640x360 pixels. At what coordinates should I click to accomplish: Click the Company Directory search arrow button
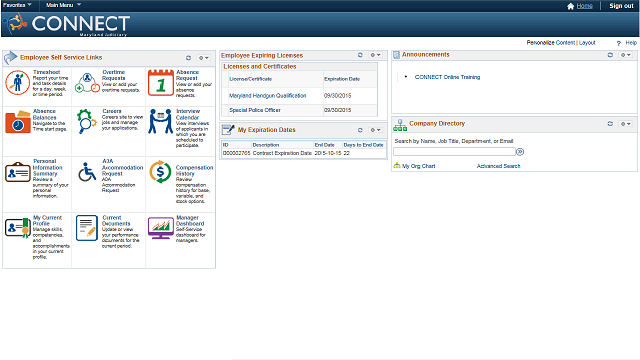(x=520, y=152)
